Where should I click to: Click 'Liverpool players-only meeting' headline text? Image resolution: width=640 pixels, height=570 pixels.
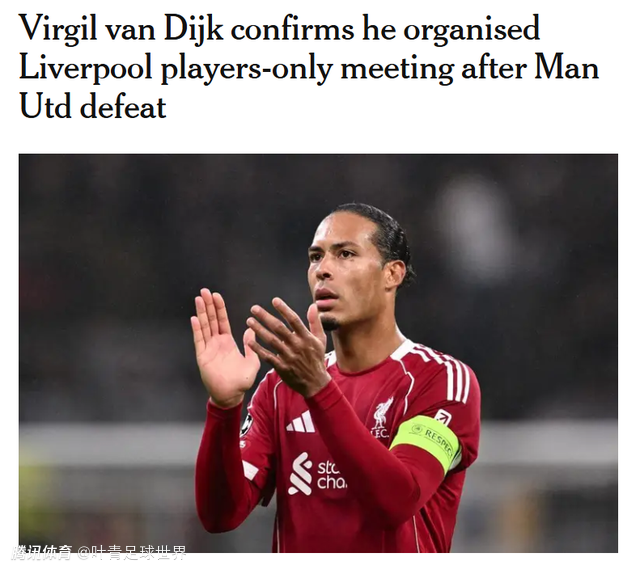point(236,69)
